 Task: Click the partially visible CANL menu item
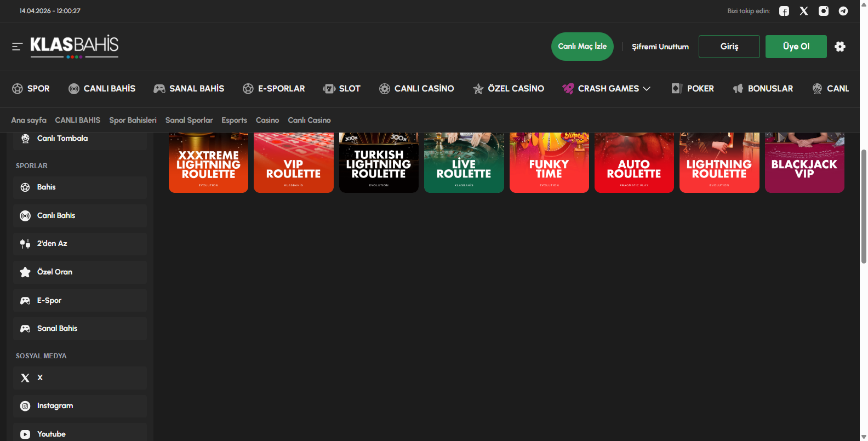coord(831,89)
